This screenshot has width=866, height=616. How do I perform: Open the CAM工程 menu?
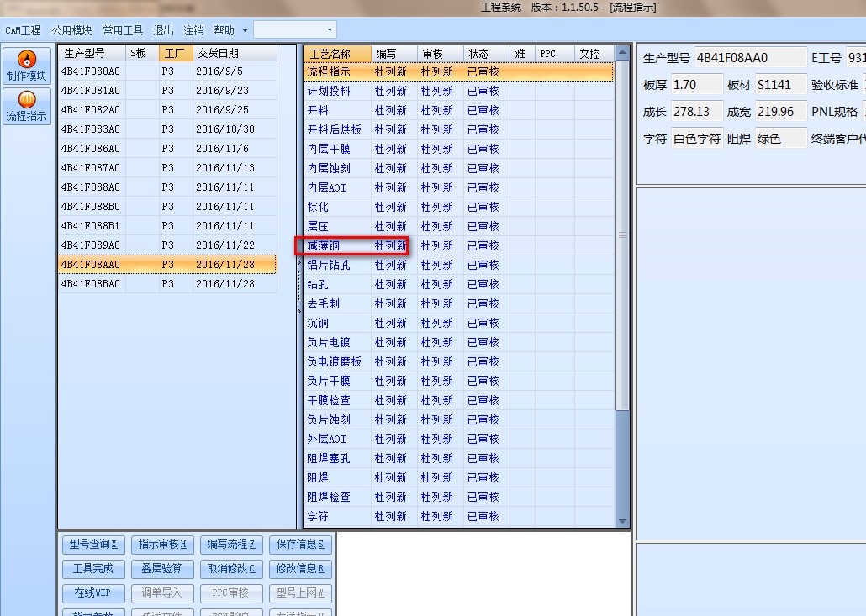click(23, 30)
